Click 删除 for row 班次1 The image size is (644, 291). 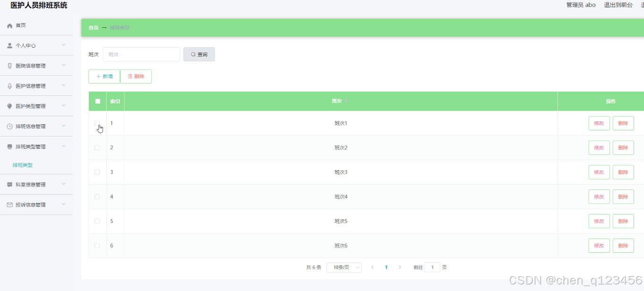point(623,123)
